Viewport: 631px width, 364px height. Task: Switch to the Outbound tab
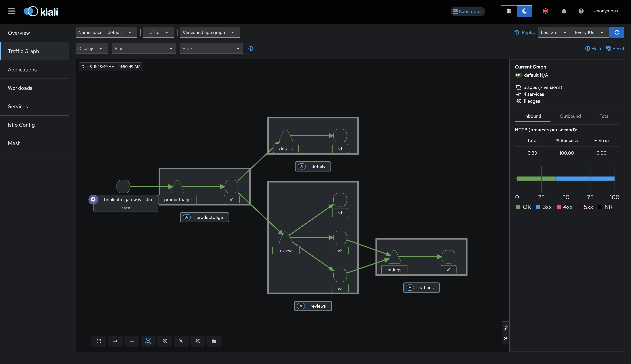[x=570, y=116]
